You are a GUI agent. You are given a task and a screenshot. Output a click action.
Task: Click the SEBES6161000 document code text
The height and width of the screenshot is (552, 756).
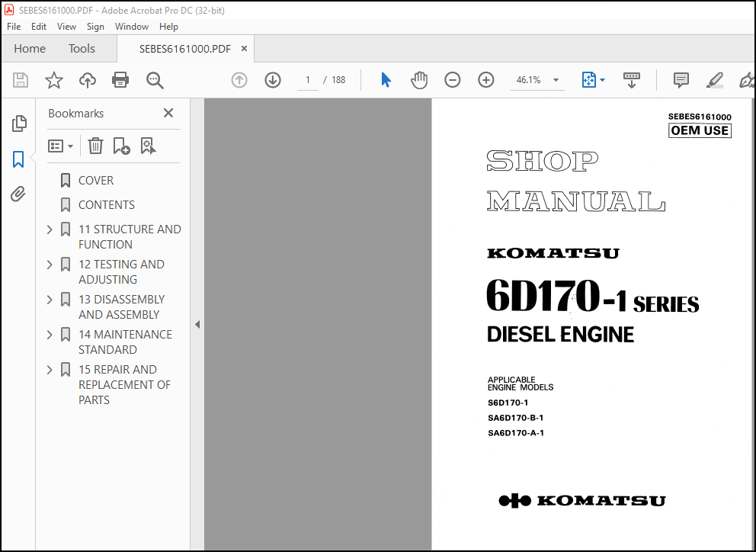700,117
